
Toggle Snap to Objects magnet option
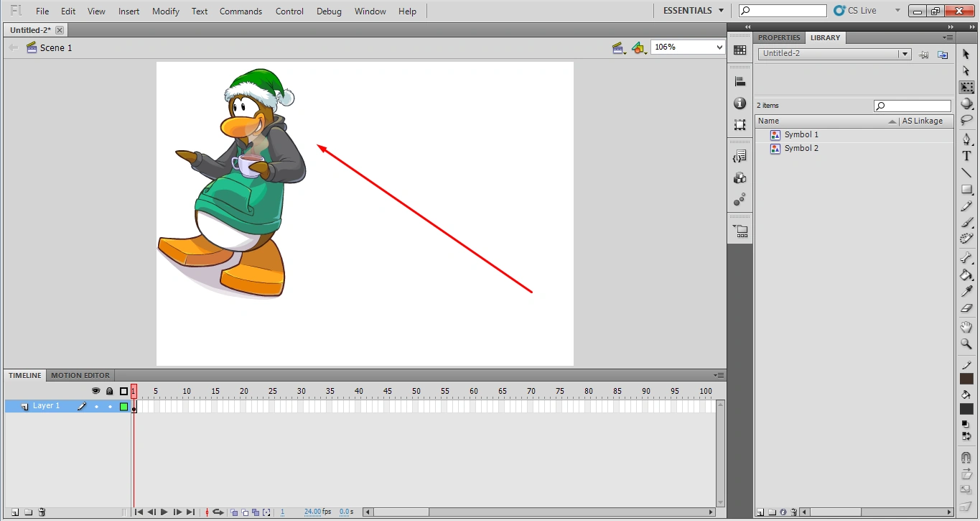point(966,457)
